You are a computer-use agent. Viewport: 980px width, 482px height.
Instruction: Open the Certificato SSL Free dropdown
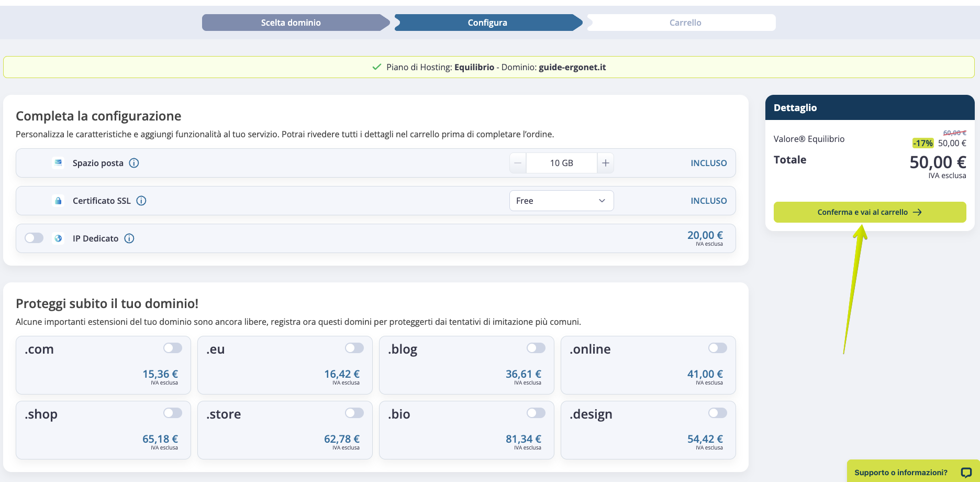pyautogui.click(x=562, y=201)
